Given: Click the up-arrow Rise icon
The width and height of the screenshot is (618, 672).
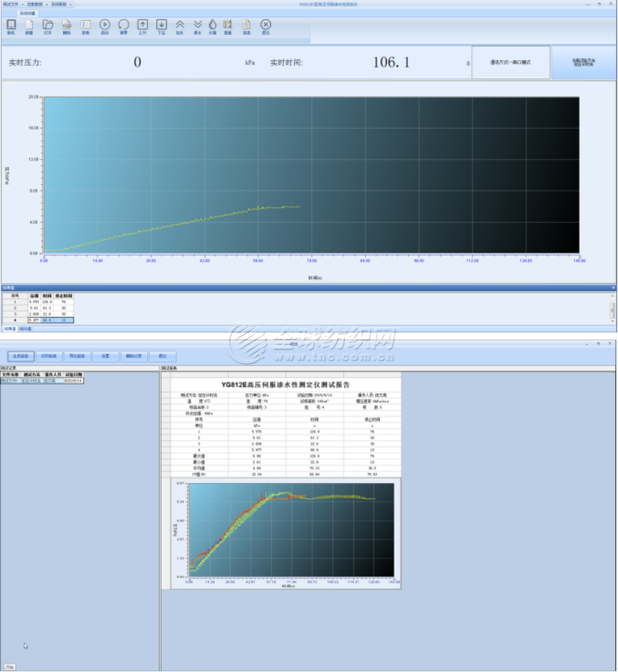Looking at the screenshot, I should point(142,27).
